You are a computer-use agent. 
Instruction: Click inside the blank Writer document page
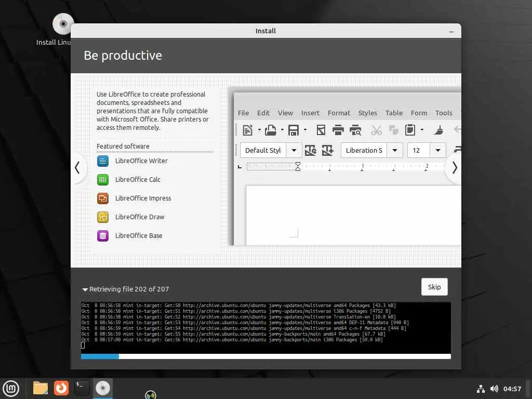(x=353, y=216)
